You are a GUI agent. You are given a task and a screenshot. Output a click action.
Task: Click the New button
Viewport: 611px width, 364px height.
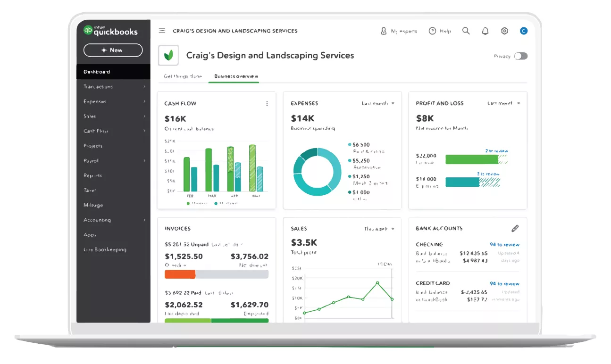coord(113,50)
